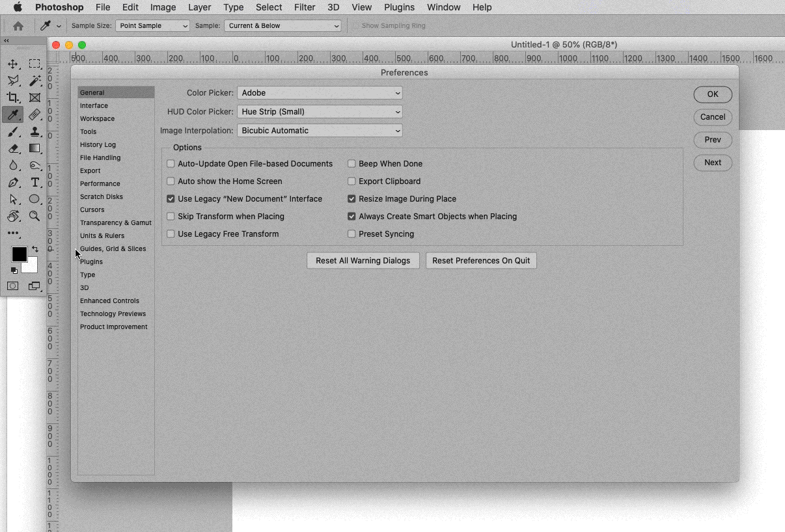Click the black foreground color swatch
Viewport: 785px width, 532px height.
[19, 255]
